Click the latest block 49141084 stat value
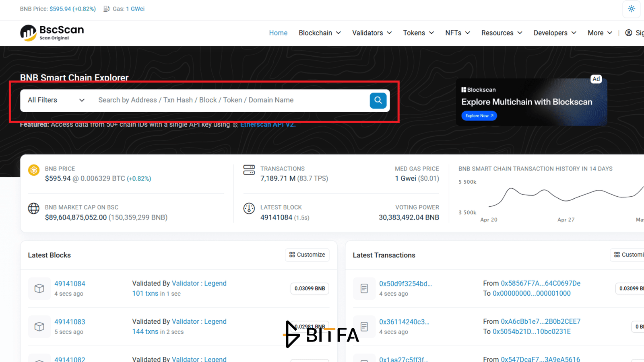Image resolution: width=644 pixels, height=362 pixels. coord(276,217)
